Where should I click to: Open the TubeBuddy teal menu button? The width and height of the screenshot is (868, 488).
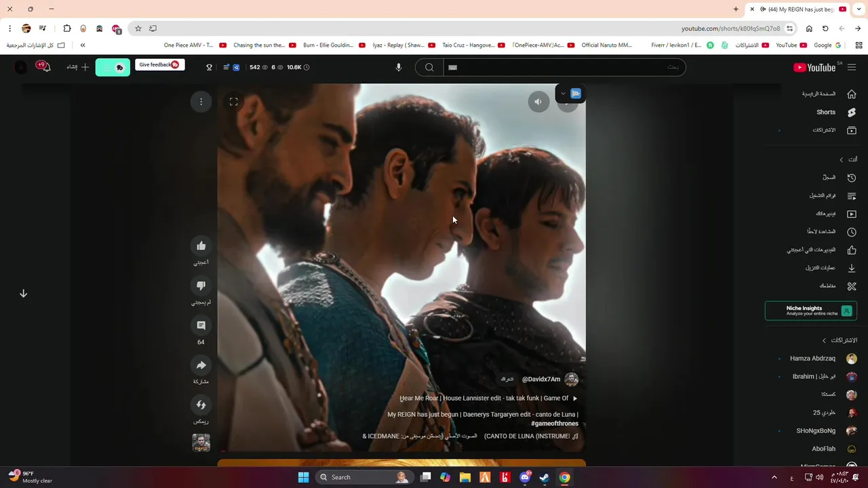click(x=113, y=67)
